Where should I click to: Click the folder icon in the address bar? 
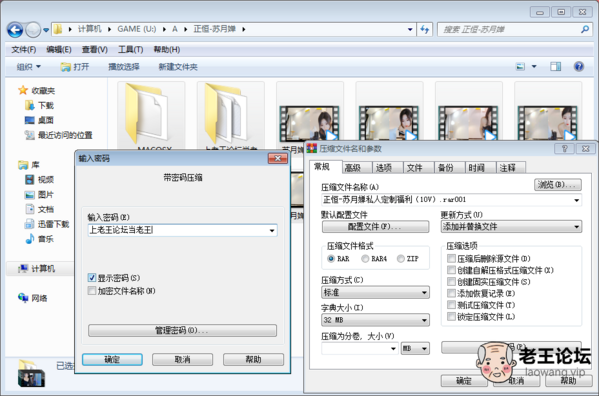tap(58, 29)
